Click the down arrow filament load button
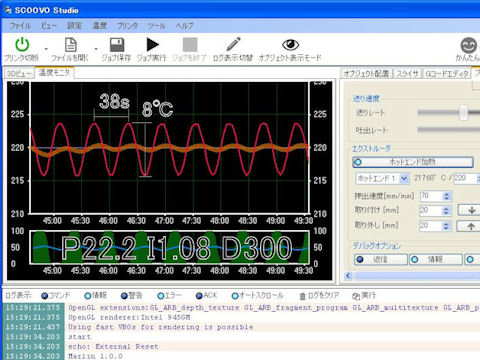Image resolution: width=480 pixels, height=360 pixels. 471,210
